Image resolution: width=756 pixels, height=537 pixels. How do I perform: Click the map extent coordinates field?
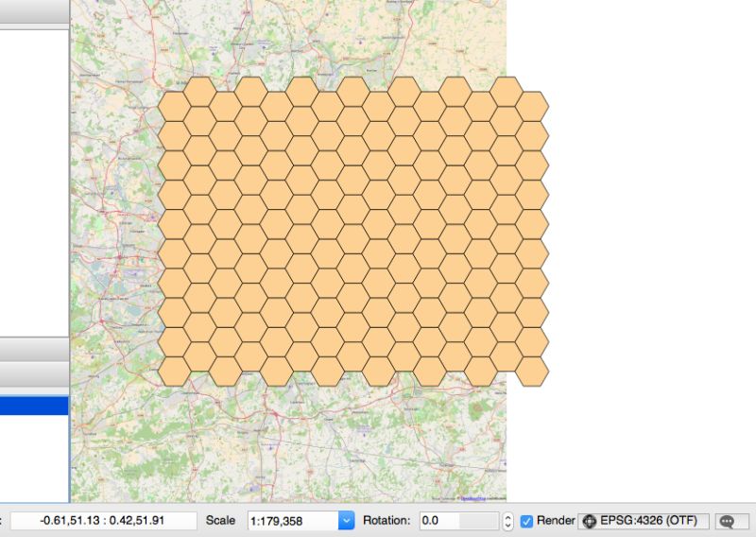pyautogui.click(x=103, y=521)
